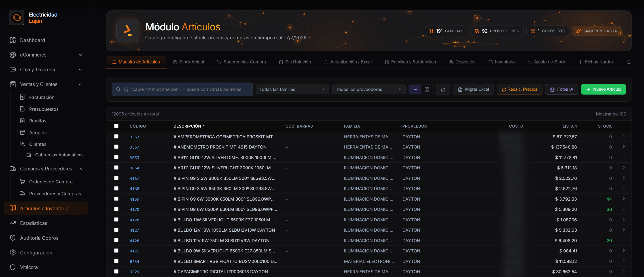Click the Nuevo Artículo button

coord(604,89)
